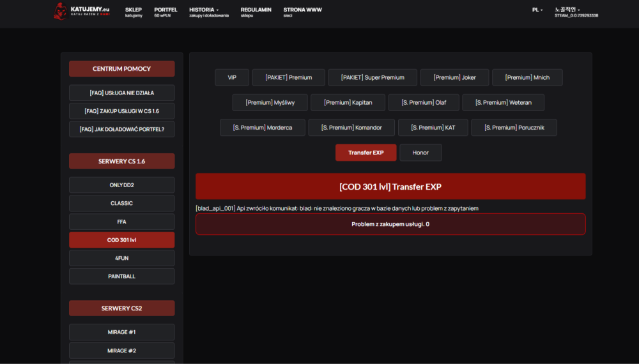This screenshot has width=639, height=364.
Task: Click the SERWERY CS2 header
Action: point(122,308)
